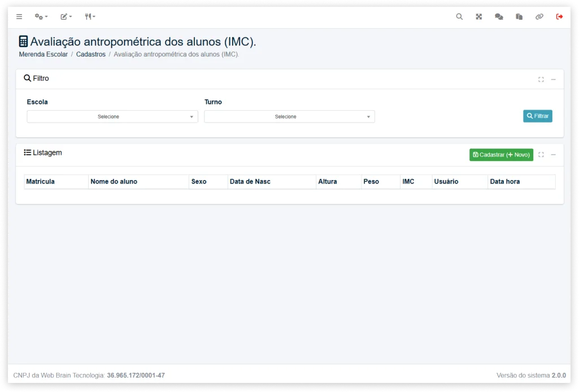Open the hamburger sidebar menu
This screenshot has width=579, height=392.
tap(19, 16)
